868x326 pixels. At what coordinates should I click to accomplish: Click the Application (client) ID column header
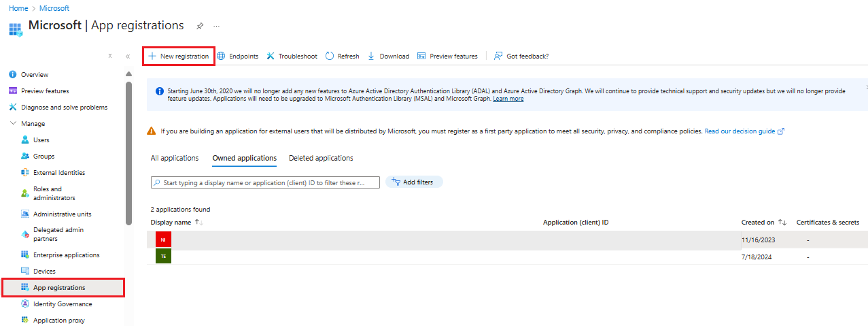(x=576, y=223)
